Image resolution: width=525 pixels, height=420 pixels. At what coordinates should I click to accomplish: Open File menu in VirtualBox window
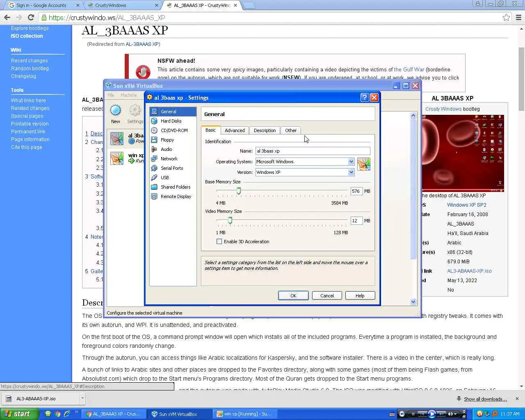click(x=111, y=95)
